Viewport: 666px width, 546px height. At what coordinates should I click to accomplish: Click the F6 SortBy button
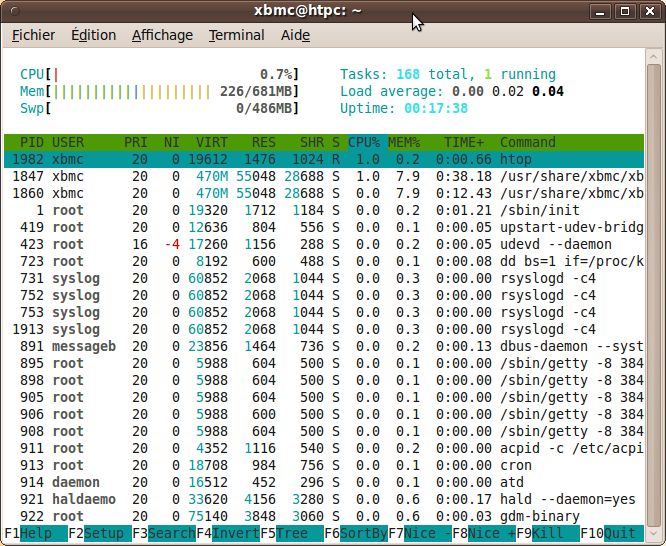point(356,533)
